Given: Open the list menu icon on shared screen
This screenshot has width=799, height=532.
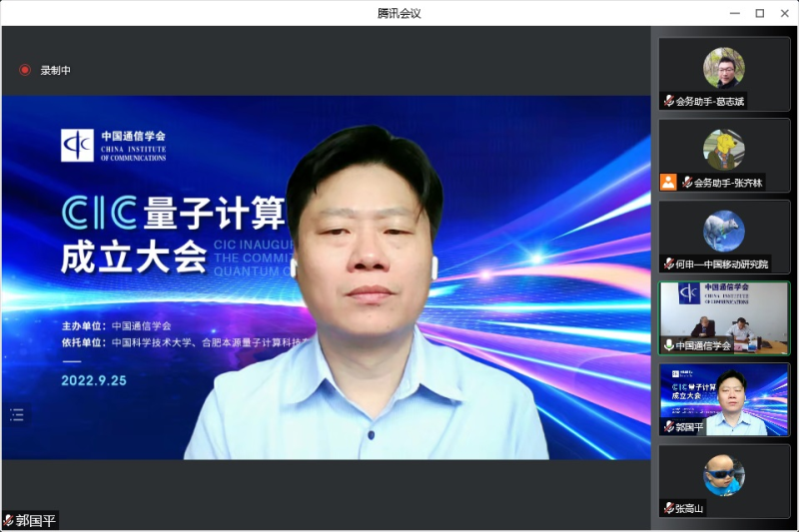Looking at the screenshot, I should click(17, 413).
